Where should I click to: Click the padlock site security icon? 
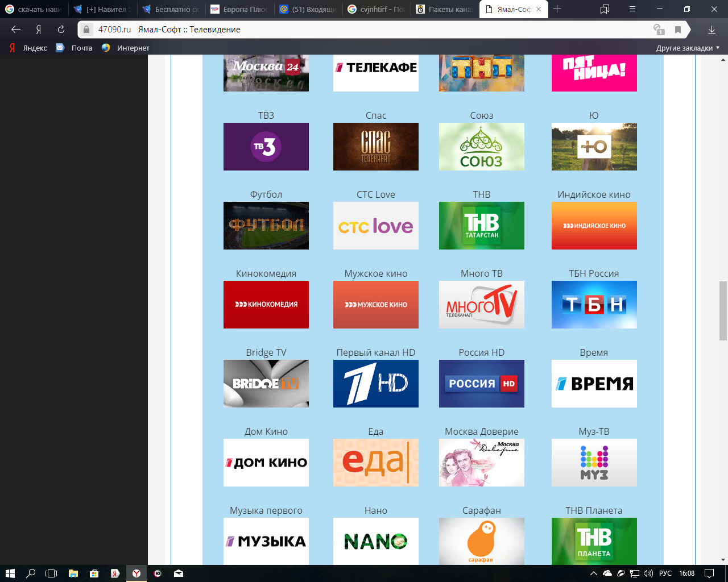pyautogui.click(x=86, y=30)
